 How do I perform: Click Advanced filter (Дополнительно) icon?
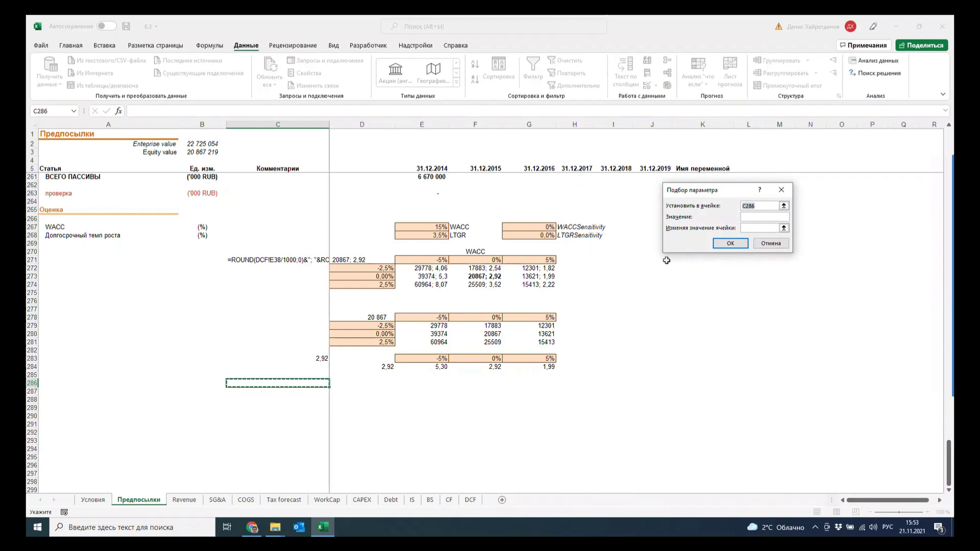(551, 85)
